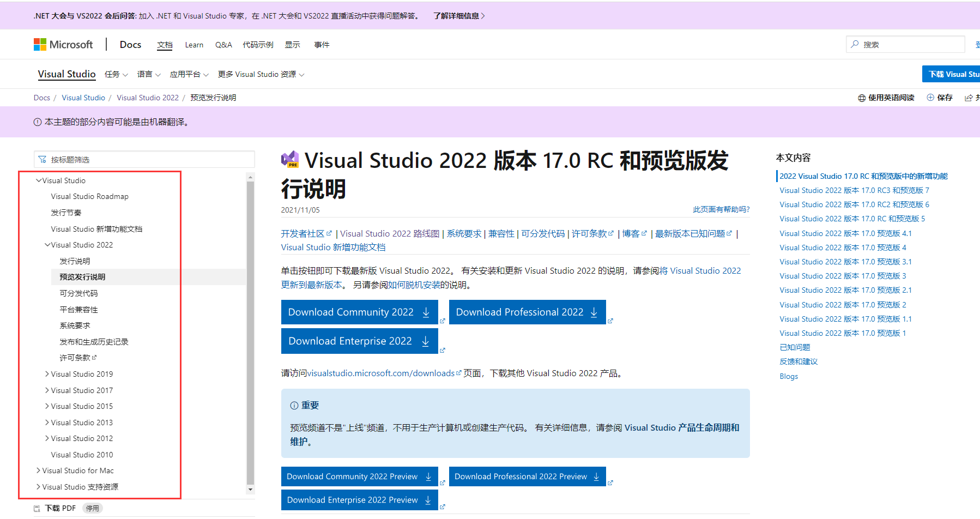Click the Professional 2022 download arrow icon
This screenshot has width=980, height=519.
tap(594, 312)
